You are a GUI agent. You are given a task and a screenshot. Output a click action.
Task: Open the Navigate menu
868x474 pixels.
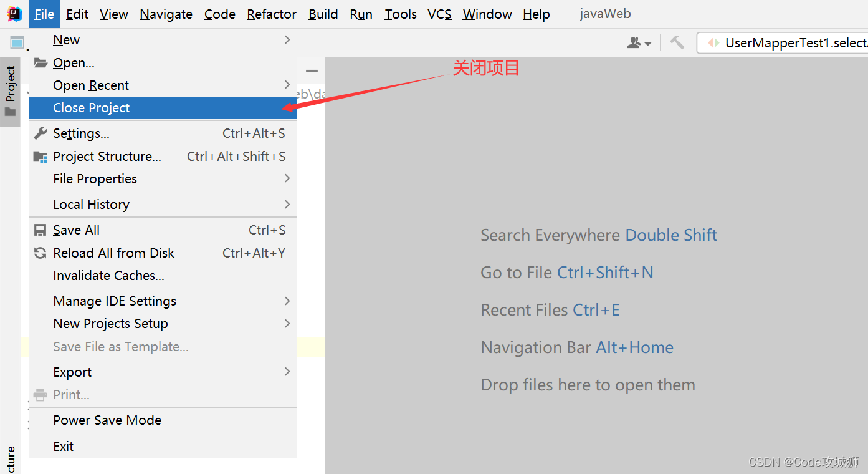(x=166, y=14)
